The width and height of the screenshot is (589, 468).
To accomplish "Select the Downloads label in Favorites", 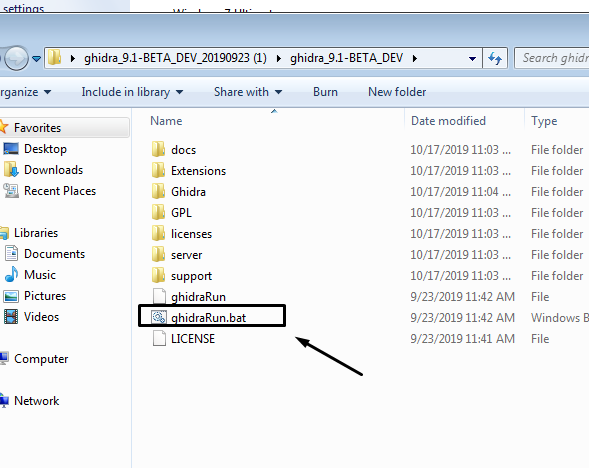I will 53,170.
